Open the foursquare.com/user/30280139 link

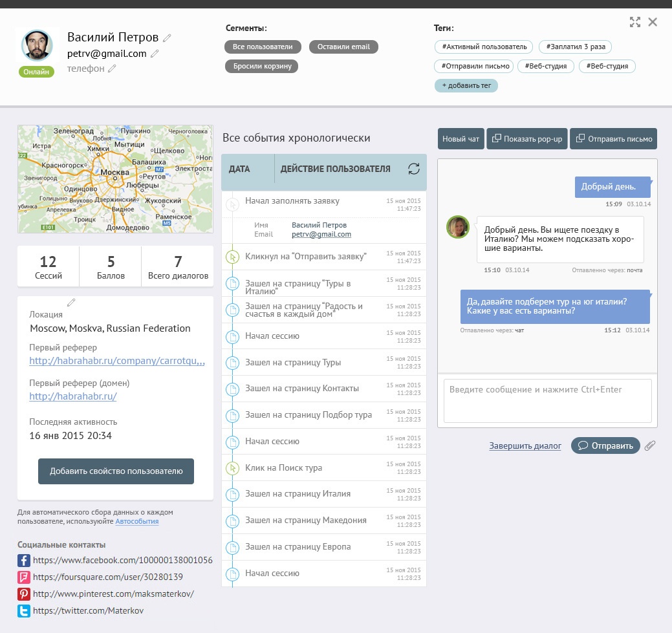[108, 577]
